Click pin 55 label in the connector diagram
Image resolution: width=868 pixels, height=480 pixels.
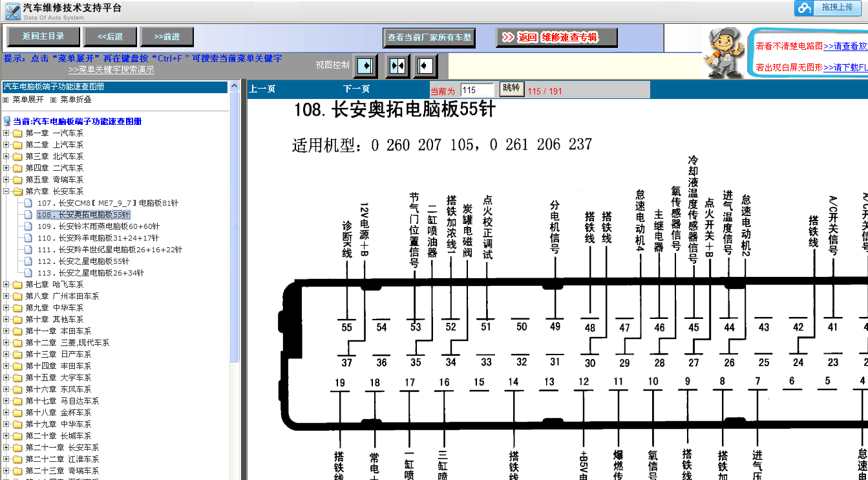[347, 327]
